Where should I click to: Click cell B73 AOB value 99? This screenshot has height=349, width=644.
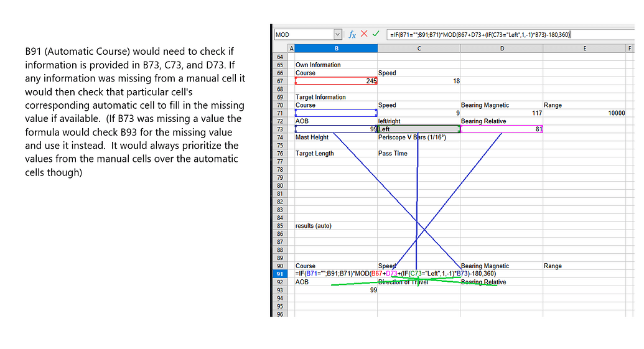pos(336,129)
